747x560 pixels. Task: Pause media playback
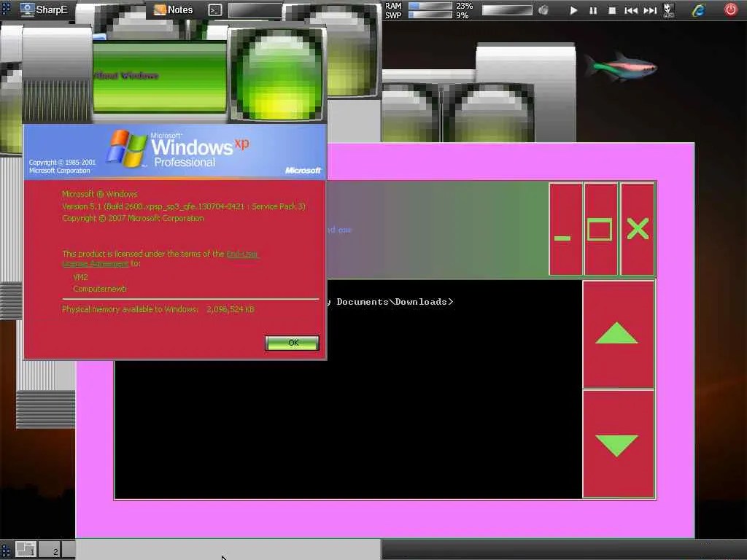coord(593,10)
